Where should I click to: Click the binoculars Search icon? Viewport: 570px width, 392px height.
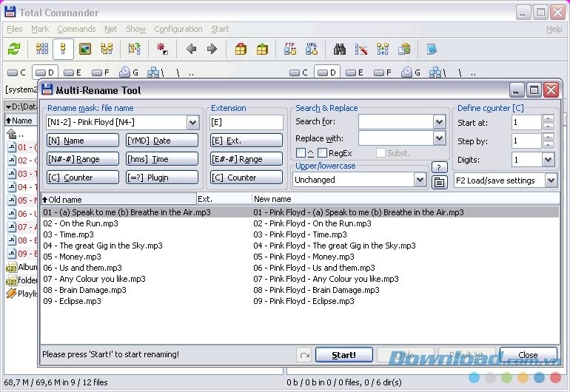[340, 50]
